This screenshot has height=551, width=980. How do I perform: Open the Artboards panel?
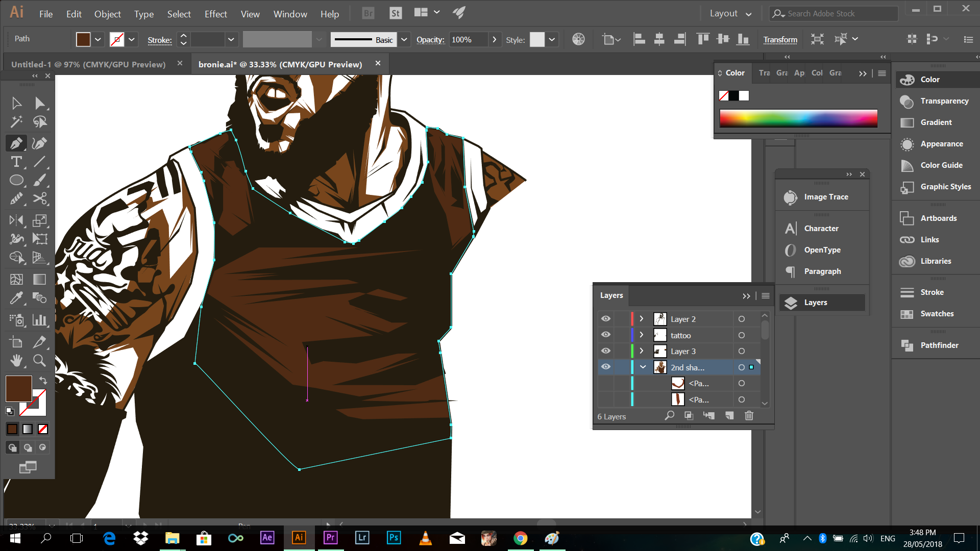click(935, 218)
